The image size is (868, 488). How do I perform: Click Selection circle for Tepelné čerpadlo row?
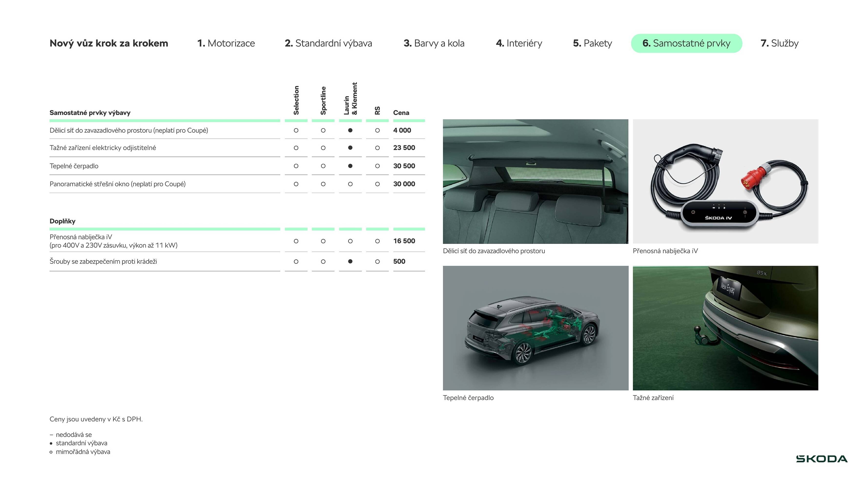(x=296, y=166)
